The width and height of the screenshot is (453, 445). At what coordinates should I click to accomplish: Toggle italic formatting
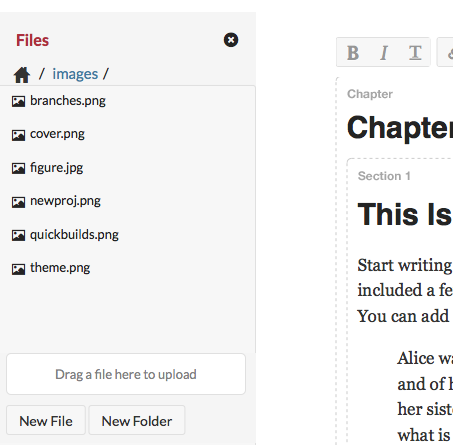coord(384,53)
